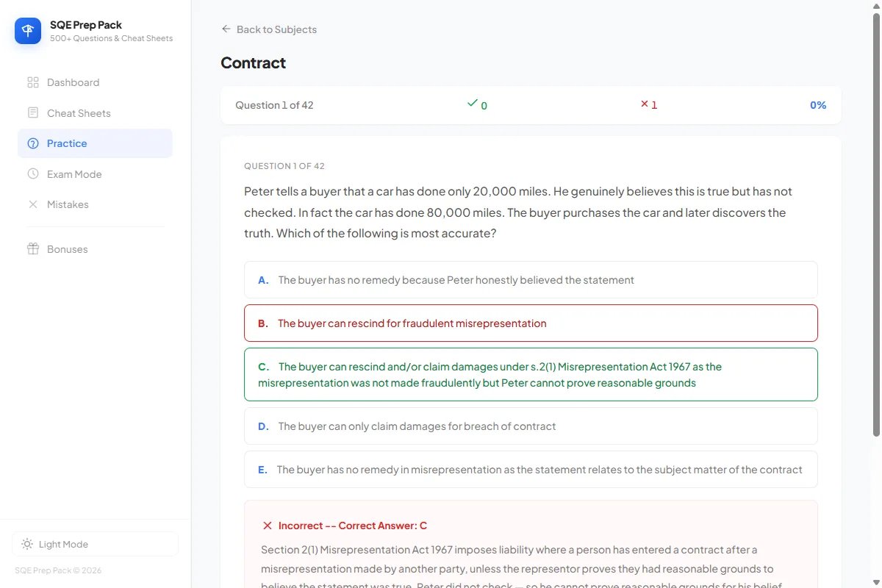Click the Contract subject heading

pos(254,63)
